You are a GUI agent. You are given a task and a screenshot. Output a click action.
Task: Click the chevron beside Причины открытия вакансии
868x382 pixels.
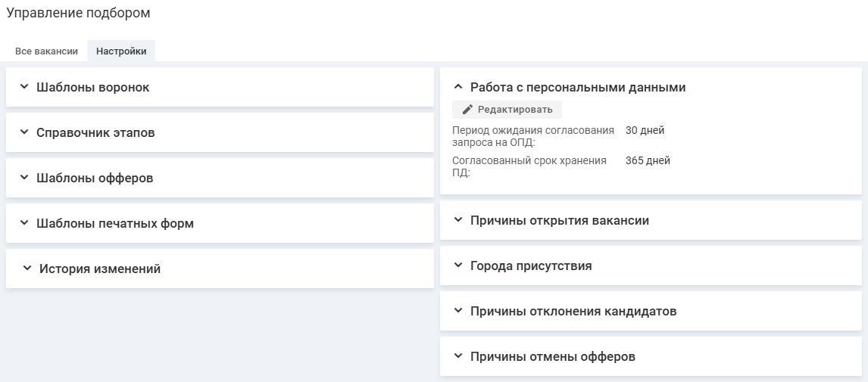[x=457, y=220]
